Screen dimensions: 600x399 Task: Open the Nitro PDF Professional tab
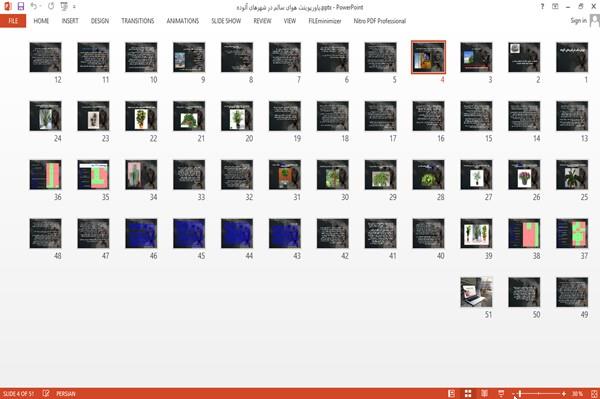point(380,21)
